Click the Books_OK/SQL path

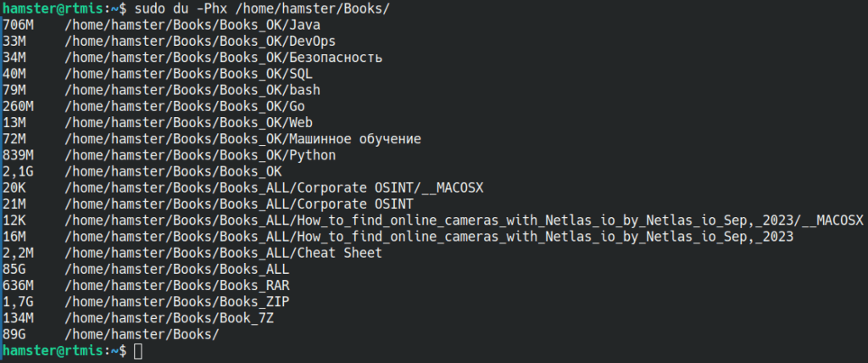click(188, 74)
